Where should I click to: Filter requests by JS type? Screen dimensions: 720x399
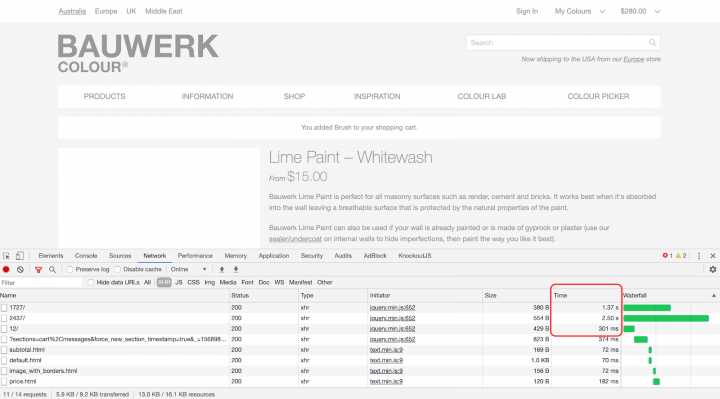179,282
